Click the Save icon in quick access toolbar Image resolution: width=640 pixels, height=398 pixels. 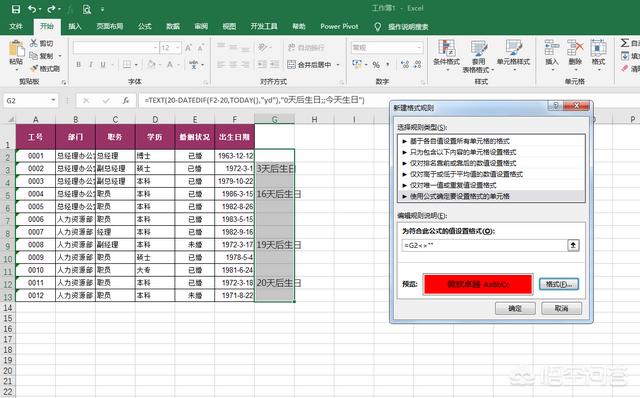pyautogui.click(x=16, y=9)
